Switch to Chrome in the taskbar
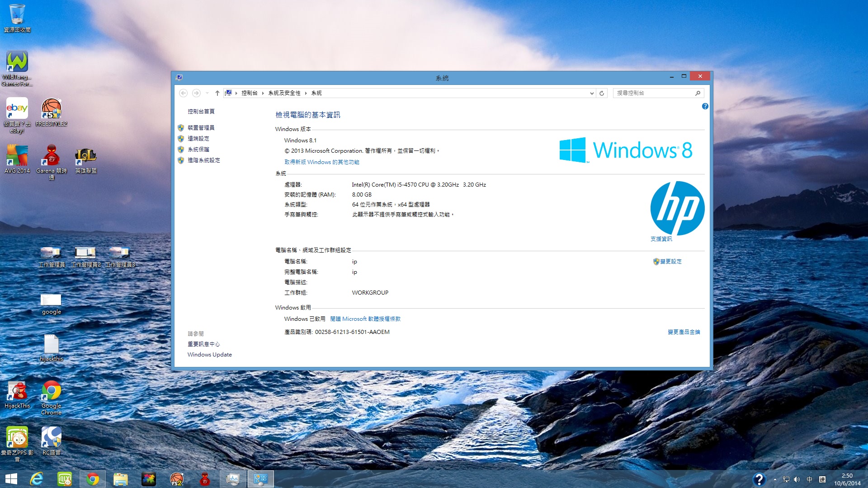The height and width of the screenshot is (488, 868). [93, 479]
